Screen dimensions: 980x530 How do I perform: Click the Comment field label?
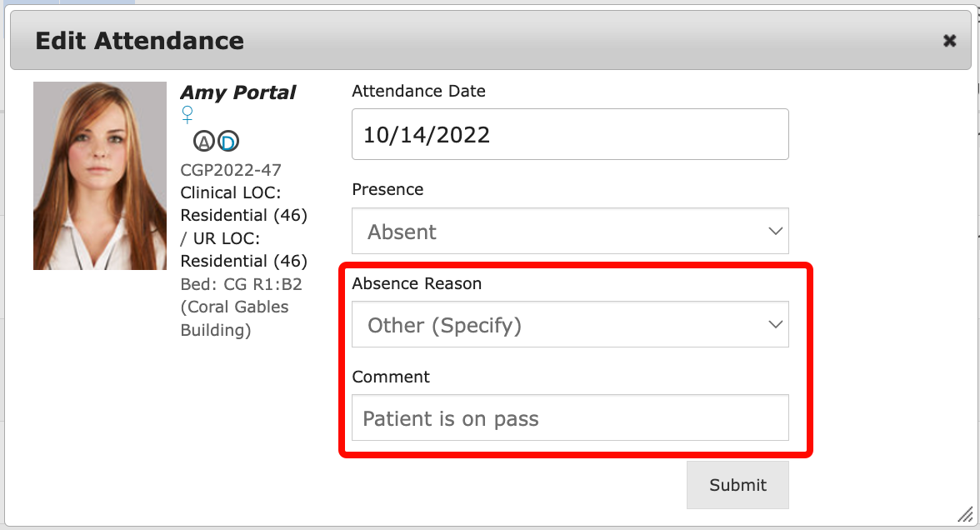(391, 377)
